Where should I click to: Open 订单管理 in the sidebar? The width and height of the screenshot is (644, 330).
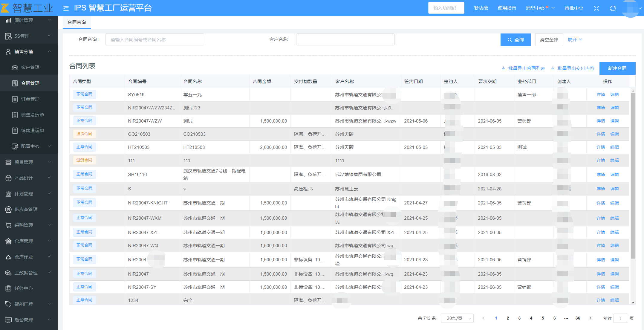click(30, 99)
